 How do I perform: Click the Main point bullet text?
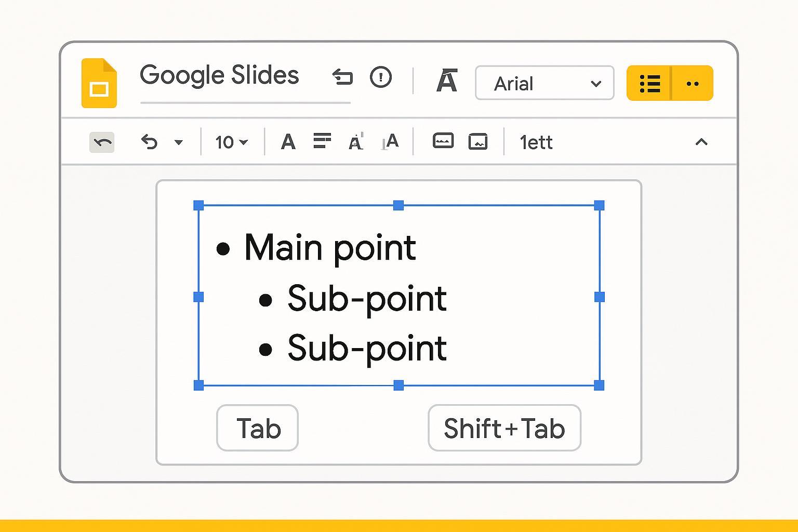(x=329, y=248)
